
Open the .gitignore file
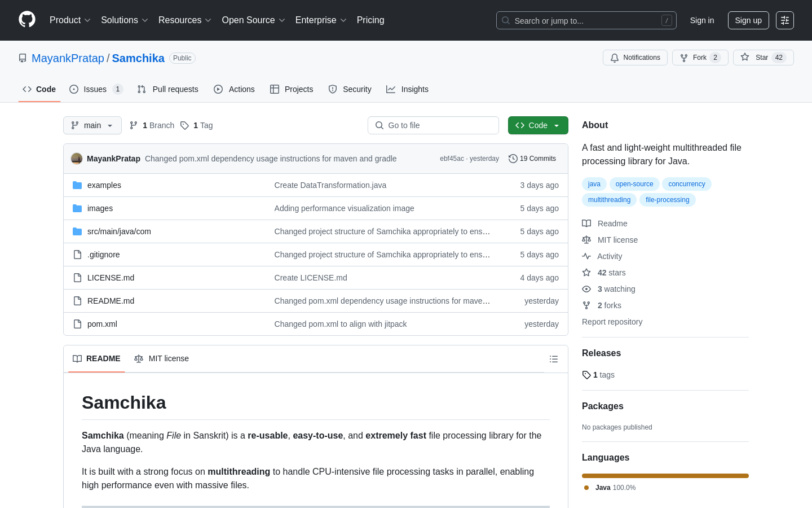click(104, 255)
